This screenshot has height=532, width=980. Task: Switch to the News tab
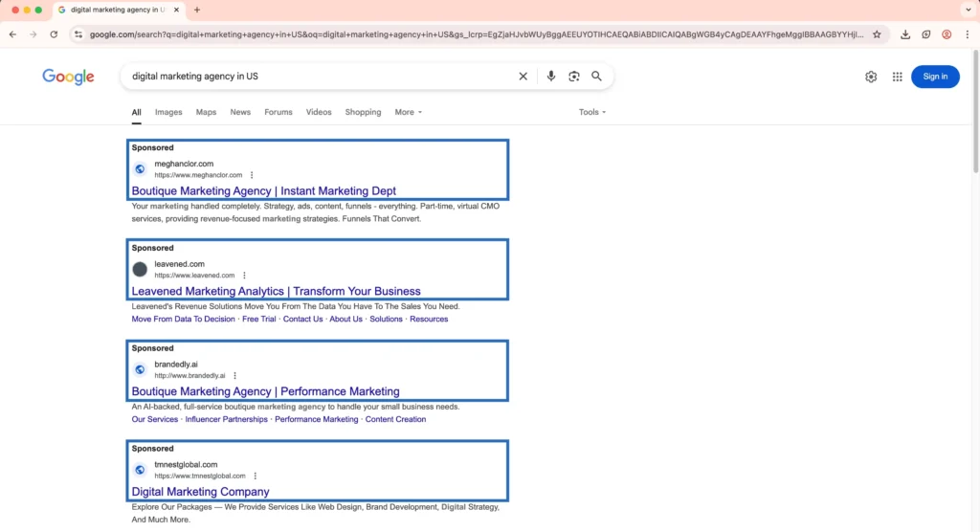click(240, 113)
